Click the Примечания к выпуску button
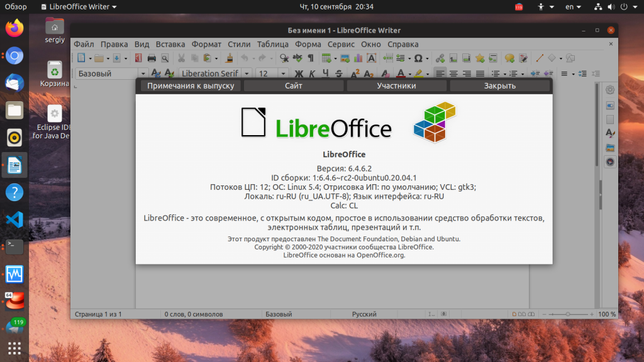 (x=190, y=85)
